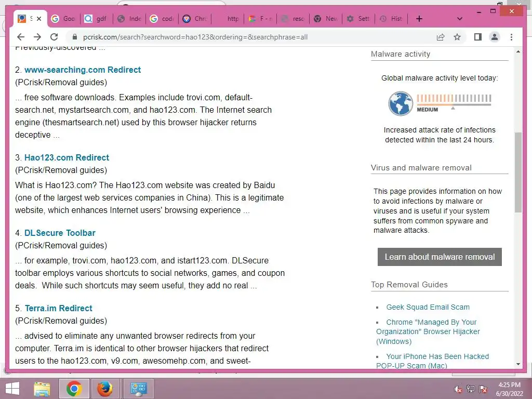
Task: Click the MEDIUM malware activity meter
Action: 454,103
